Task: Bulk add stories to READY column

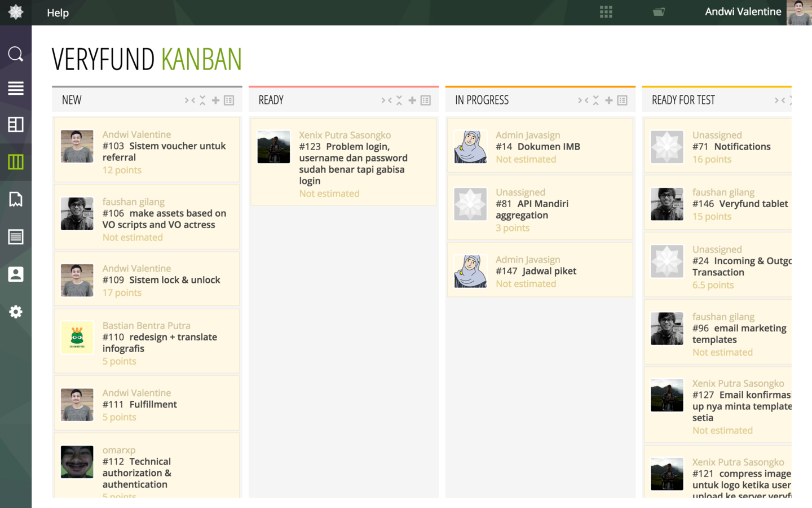Action: pos(426,100)
